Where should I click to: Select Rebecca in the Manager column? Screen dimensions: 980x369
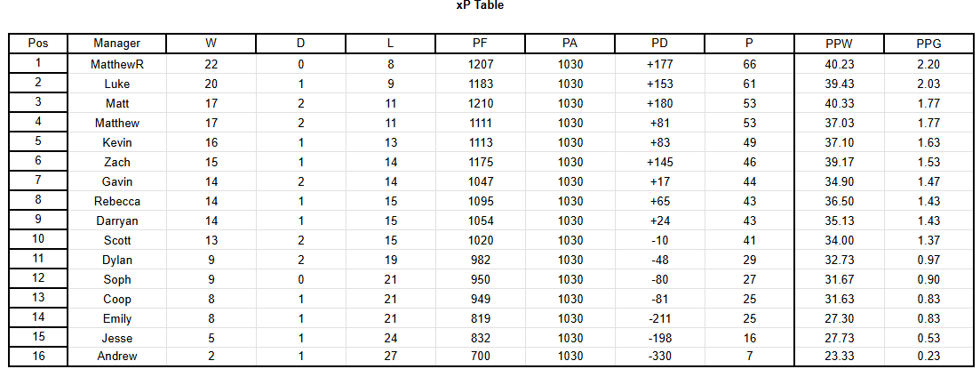[116, 201]
